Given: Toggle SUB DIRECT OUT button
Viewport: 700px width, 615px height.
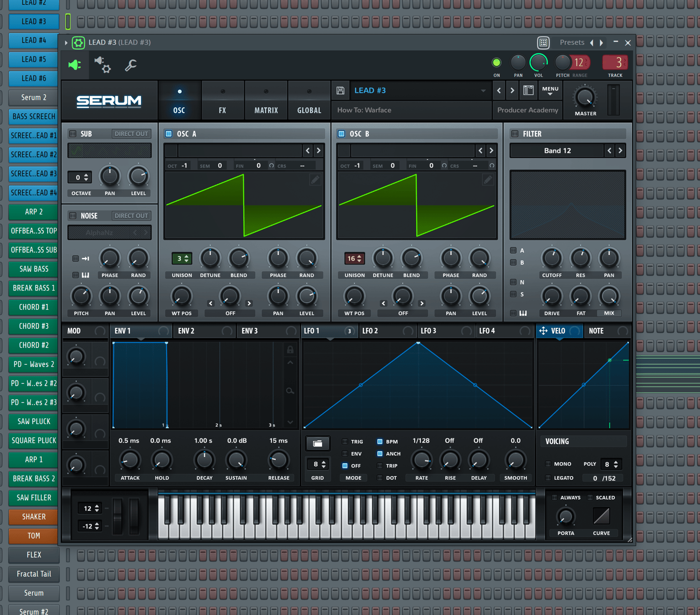Looking at the screenshot, I should pyautogui.click(x=131, y=134).
